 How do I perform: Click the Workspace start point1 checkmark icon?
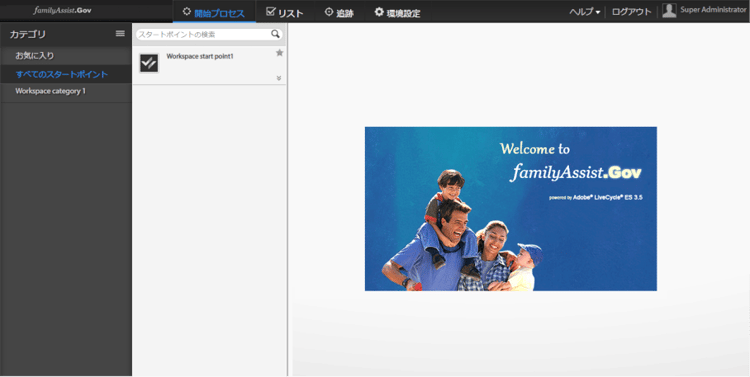click(149, 63)
